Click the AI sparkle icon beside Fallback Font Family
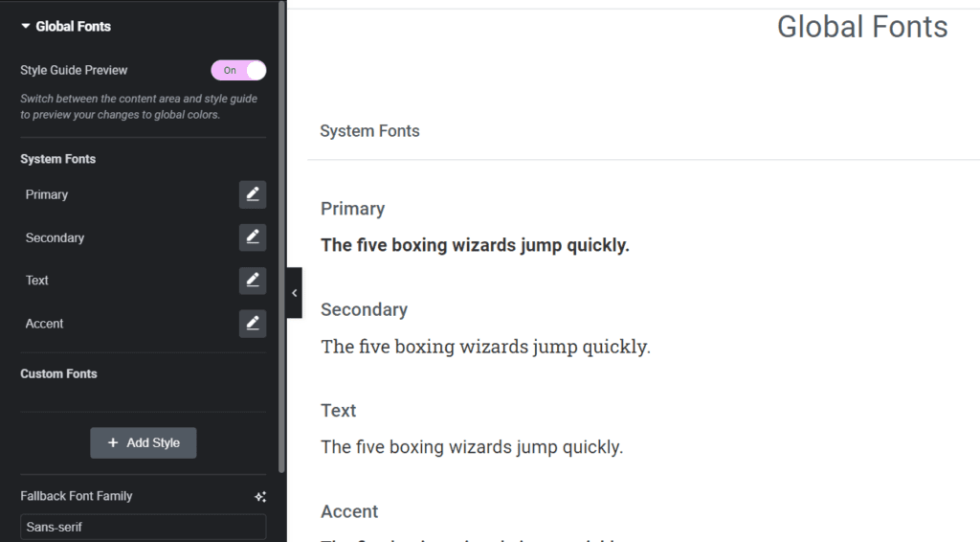The height and width of the screenshot is (542, 980). [x=260, y=497]
